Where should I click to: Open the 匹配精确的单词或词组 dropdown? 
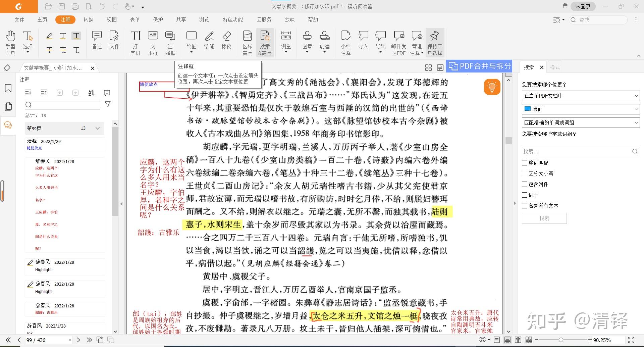(x=581, y=122)
